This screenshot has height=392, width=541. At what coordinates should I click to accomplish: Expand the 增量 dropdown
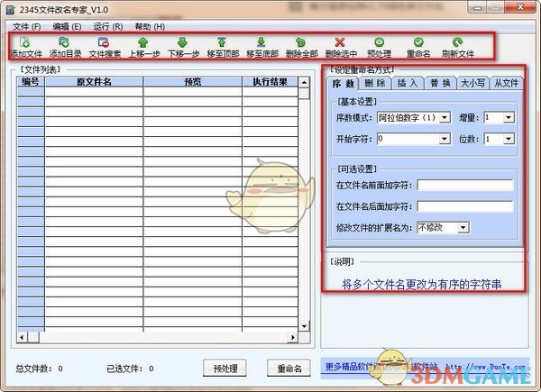[x=509, y=118]
